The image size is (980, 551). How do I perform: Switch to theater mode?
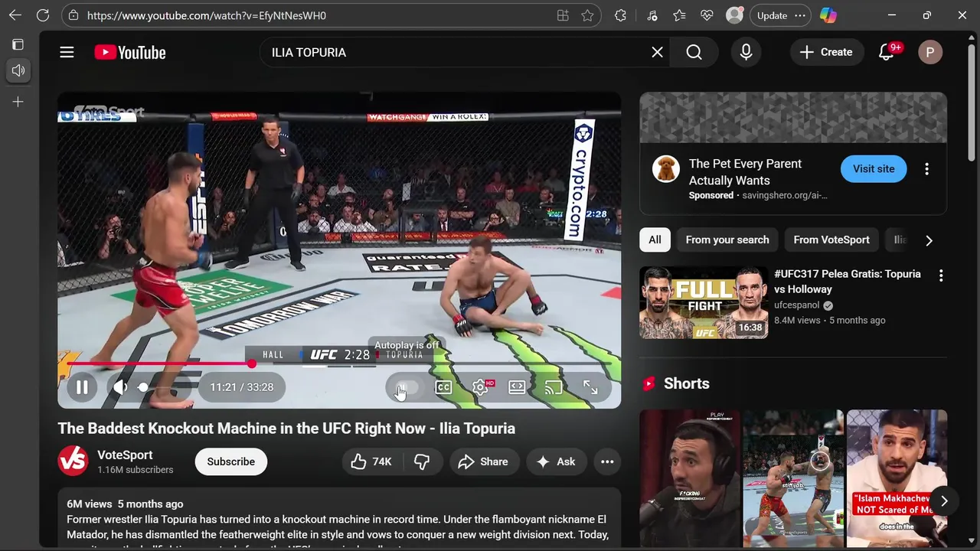(517, 387)
